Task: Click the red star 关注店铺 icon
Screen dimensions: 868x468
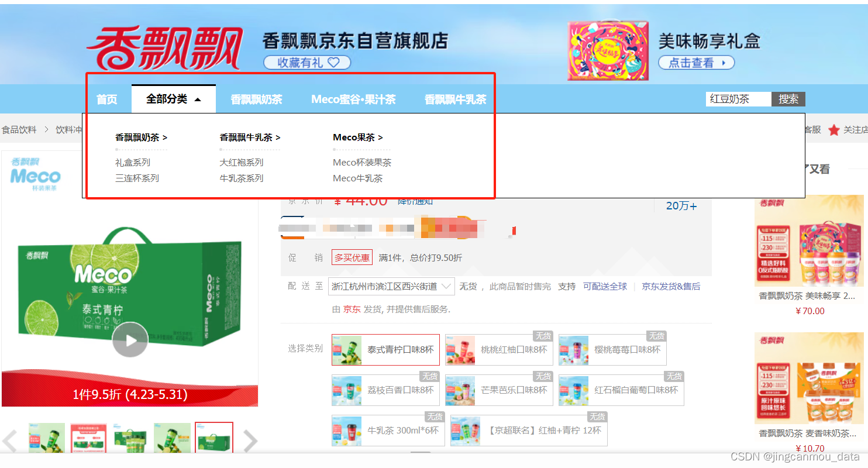Action: [834, 130]
